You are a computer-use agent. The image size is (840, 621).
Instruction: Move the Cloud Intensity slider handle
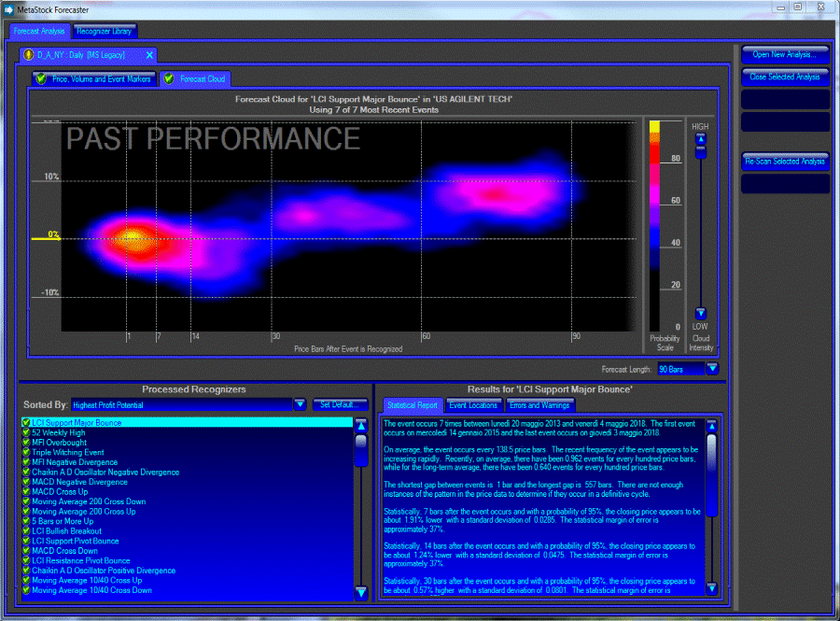click(x=700, y=152)
